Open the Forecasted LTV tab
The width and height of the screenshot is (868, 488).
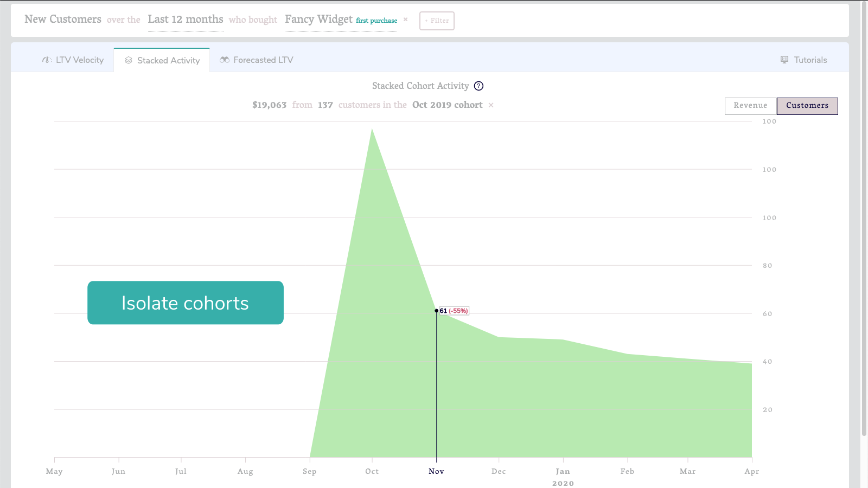(x=257, y=60)
